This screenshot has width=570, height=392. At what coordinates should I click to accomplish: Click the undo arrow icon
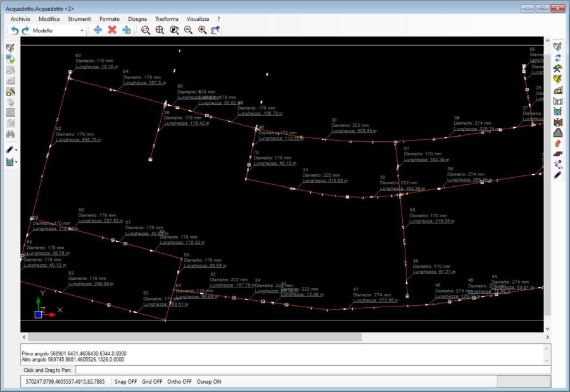[x=15, y=30]
